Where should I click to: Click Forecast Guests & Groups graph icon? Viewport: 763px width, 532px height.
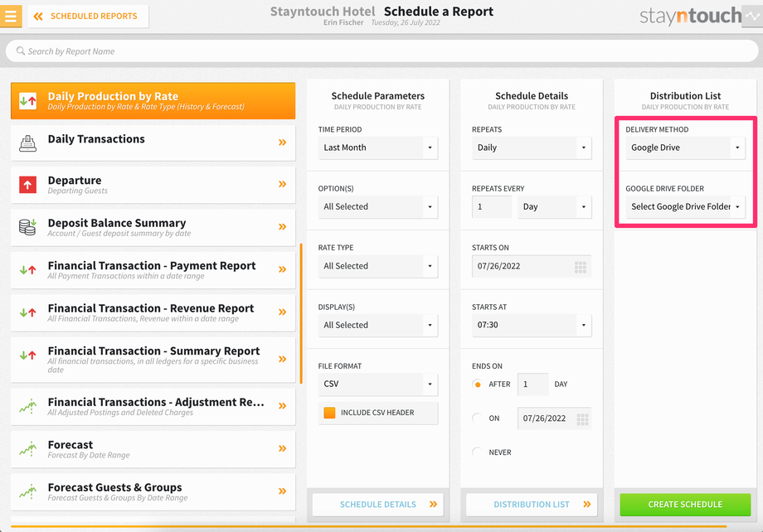pyautogui.click(x=27, y=491)
